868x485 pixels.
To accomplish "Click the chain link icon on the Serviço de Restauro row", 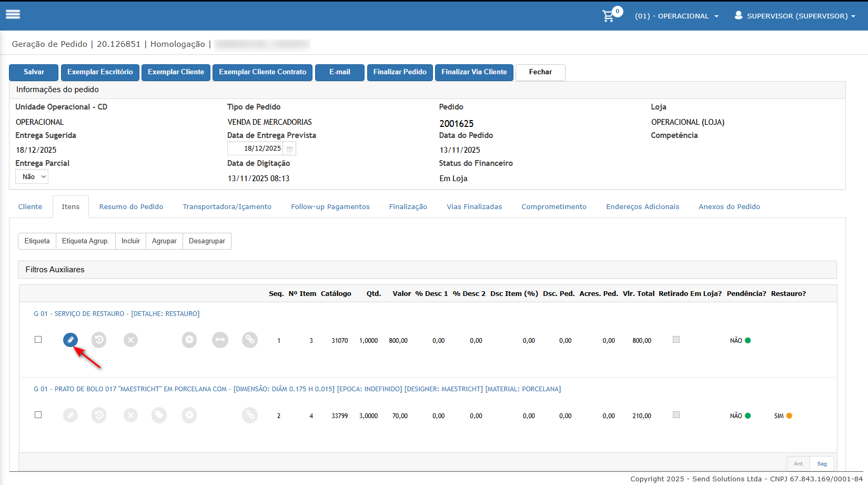I will click(x=250, y=340).
